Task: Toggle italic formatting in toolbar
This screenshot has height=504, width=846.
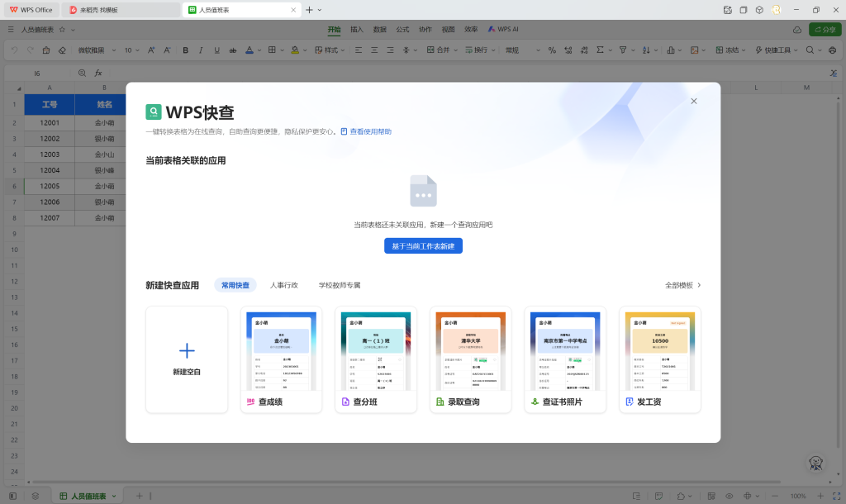Action: pos(201,50)
